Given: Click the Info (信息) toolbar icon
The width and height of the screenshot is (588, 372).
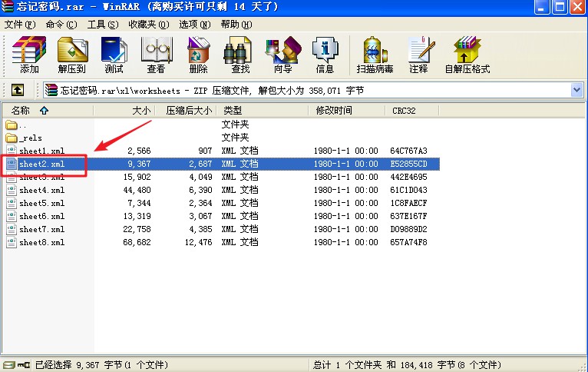Looking at the screenshot, I should coord(325,54).
